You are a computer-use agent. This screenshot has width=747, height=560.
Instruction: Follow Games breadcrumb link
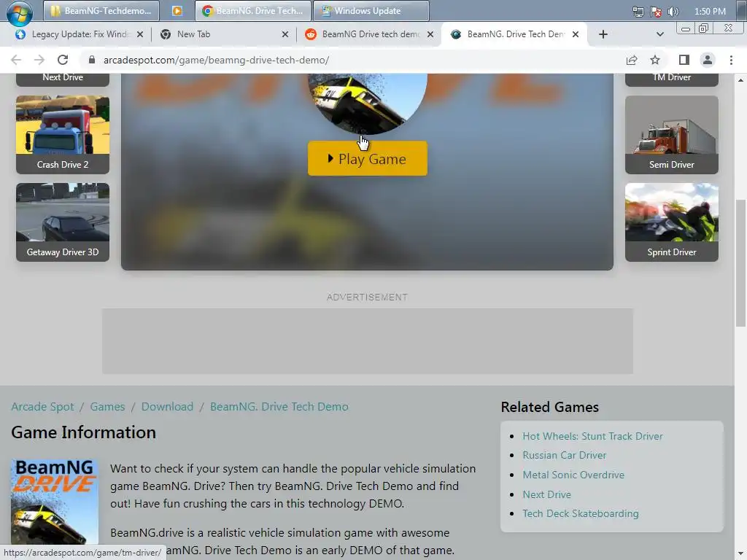click(108, 406)
